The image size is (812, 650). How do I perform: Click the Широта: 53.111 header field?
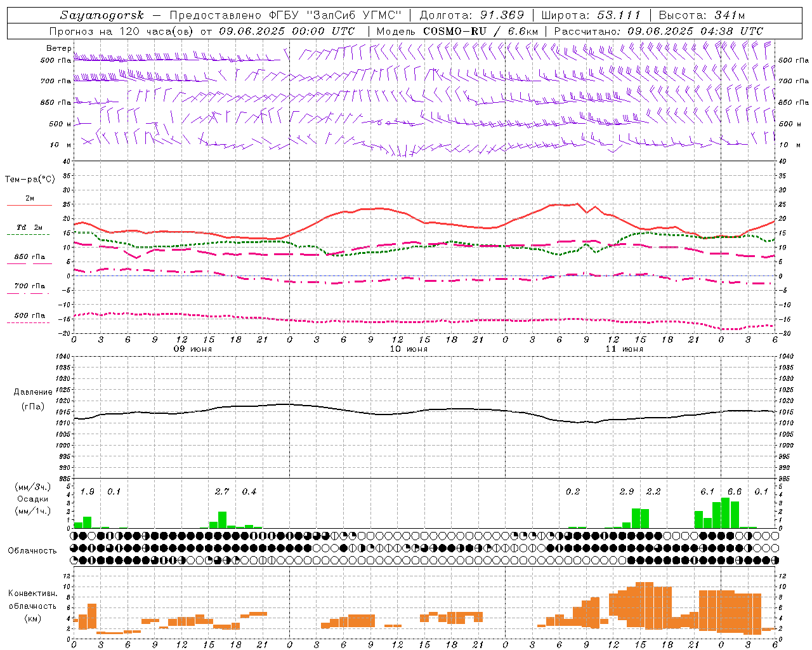point(591,15)
